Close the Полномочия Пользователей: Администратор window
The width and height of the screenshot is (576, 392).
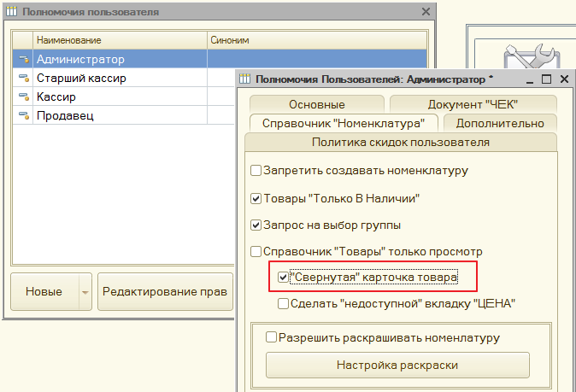click(564, 79)
